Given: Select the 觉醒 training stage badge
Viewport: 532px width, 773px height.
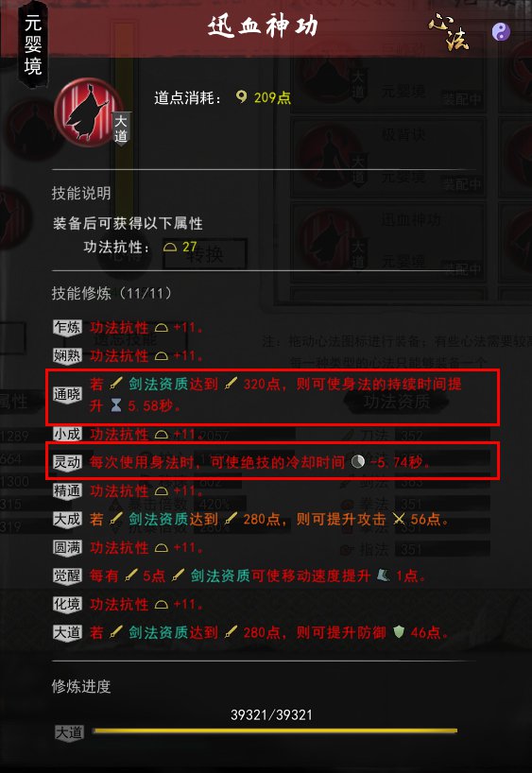Looking at the screenshot, I should click(67, 575).
